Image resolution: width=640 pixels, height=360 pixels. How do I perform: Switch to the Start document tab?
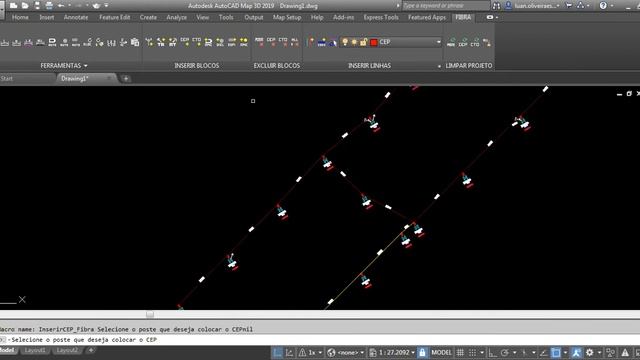(7, 78)
